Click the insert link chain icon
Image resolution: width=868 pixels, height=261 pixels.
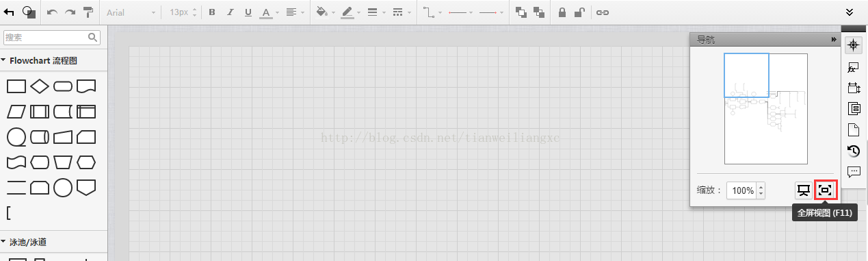(603, 12)
